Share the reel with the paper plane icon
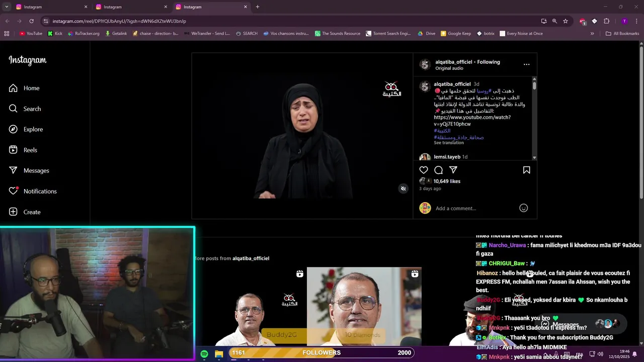The image size is (644, 362). point(453,170)
